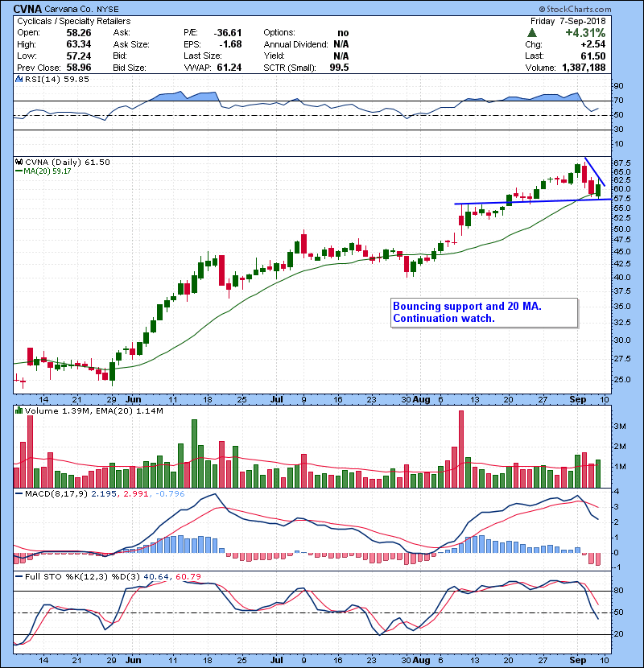Click the Chg value +2.54

(x=592, y=44)
